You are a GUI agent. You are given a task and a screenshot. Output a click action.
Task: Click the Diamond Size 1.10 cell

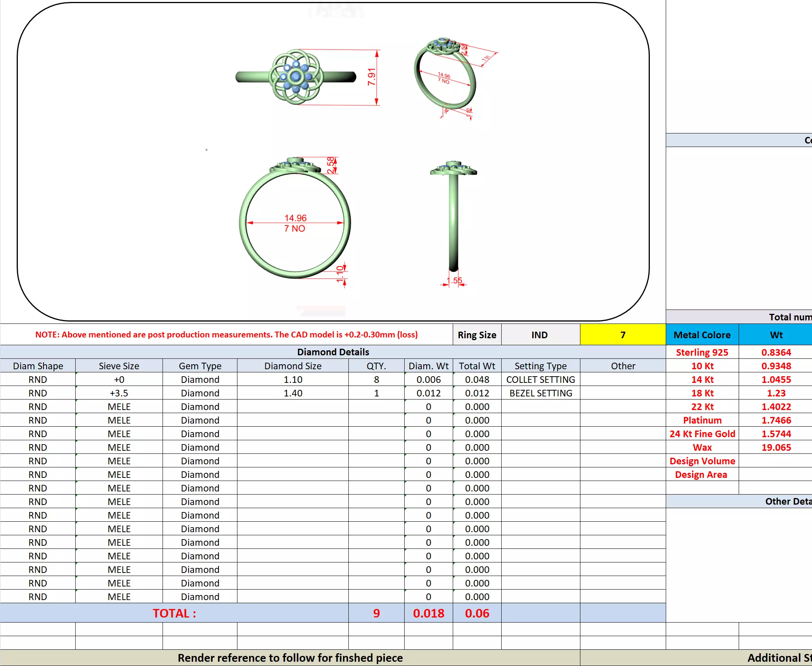tap(293, 379)
